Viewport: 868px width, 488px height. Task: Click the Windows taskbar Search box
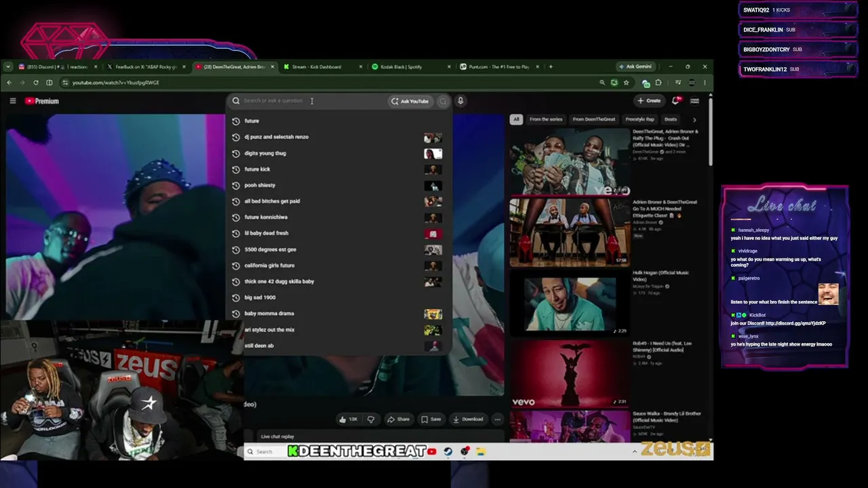pyautogui.click(x=264, y=451)
